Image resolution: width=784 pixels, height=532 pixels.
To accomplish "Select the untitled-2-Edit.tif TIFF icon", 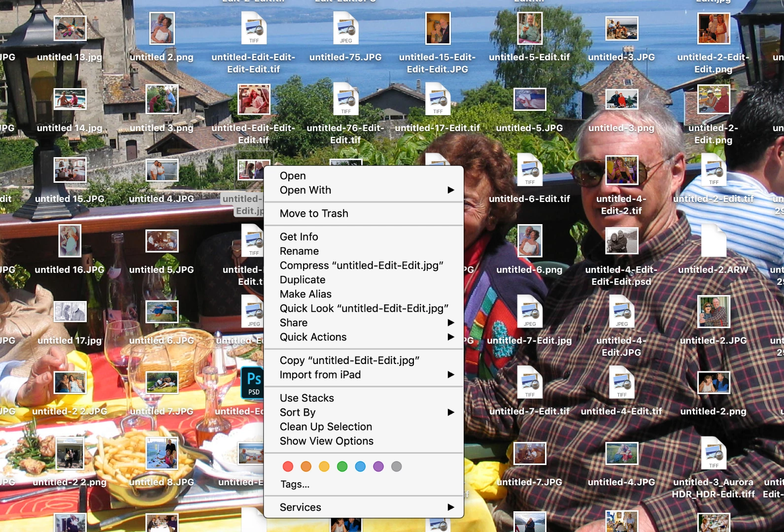I will [714, 170].
